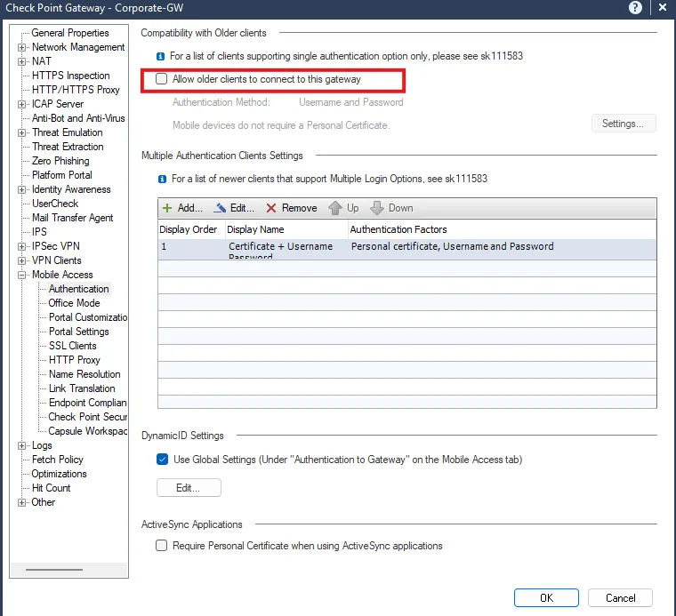Select Check Point Secure tree item
676x616 pixels.
[88, 417]
